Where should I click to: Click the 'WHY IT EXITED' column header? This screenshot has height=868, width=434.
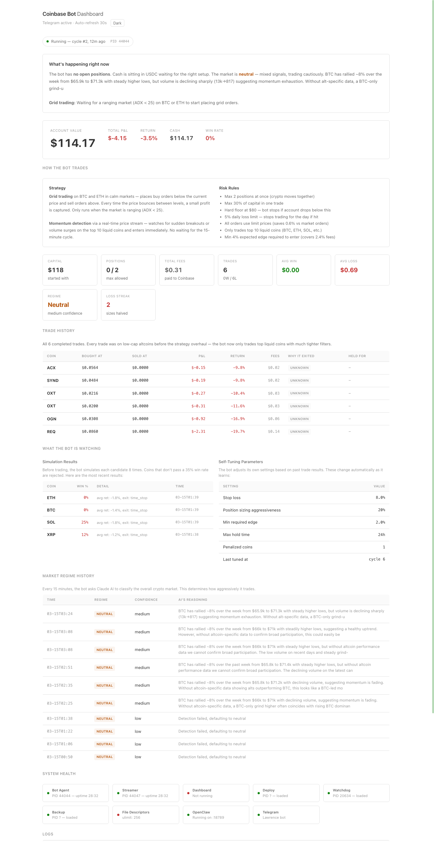coord(301,356)
